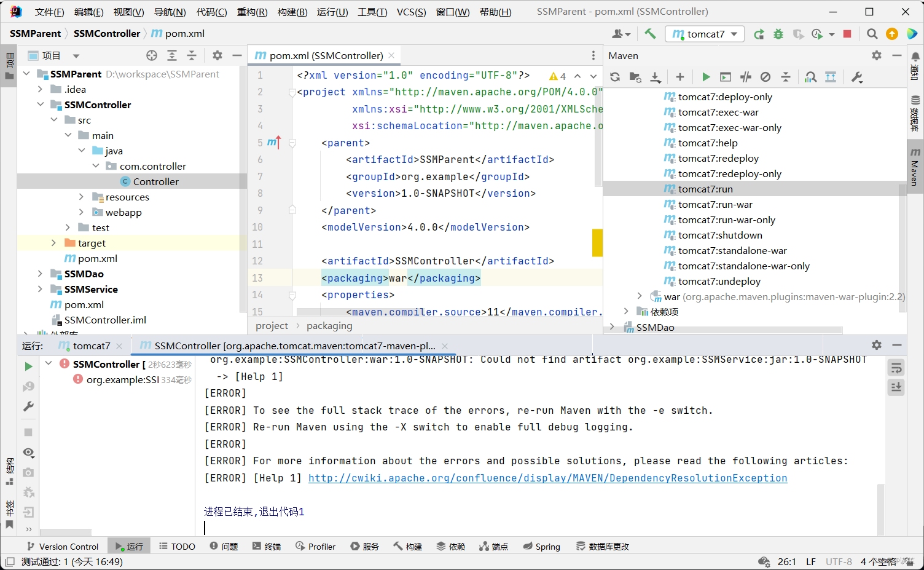The image size is (924, 570).
Task: Open editor tab options menu
Action: [593, 55]
